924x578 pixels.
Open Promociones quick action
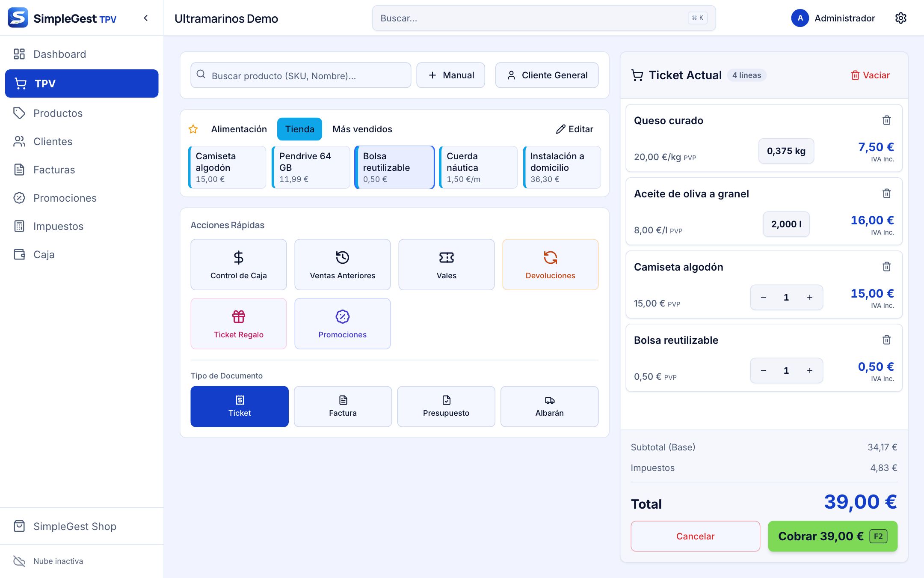[x=343, y=324]
